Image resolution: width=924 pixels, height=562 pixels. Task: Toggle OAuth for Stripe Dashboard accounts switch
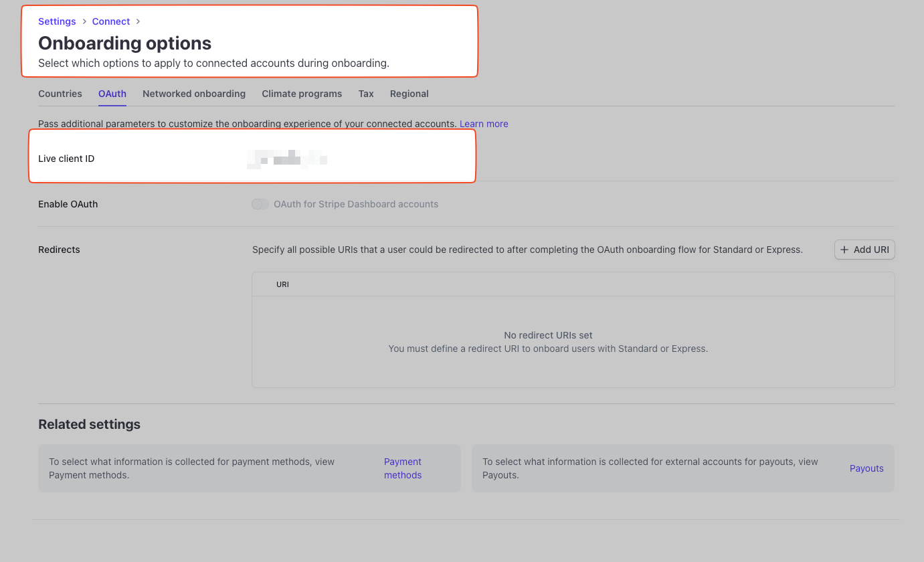tap(260, 204)
